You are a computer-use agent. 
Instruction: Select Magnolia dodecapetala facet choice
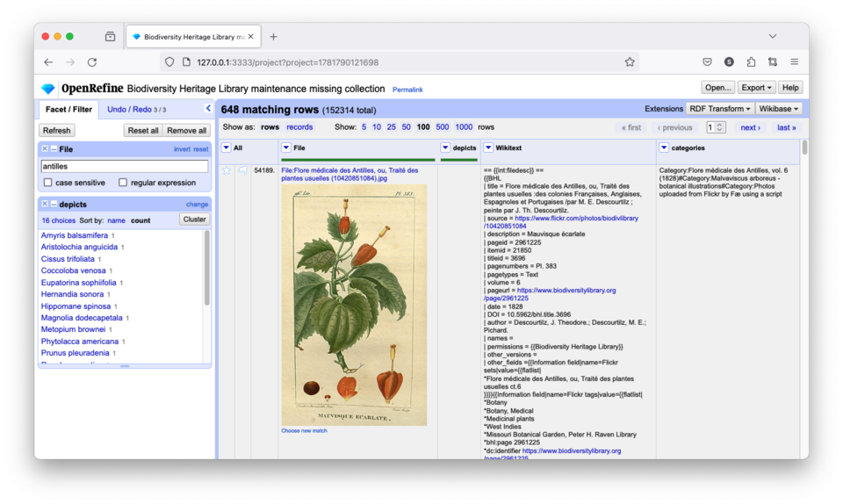tap(82, 318)
